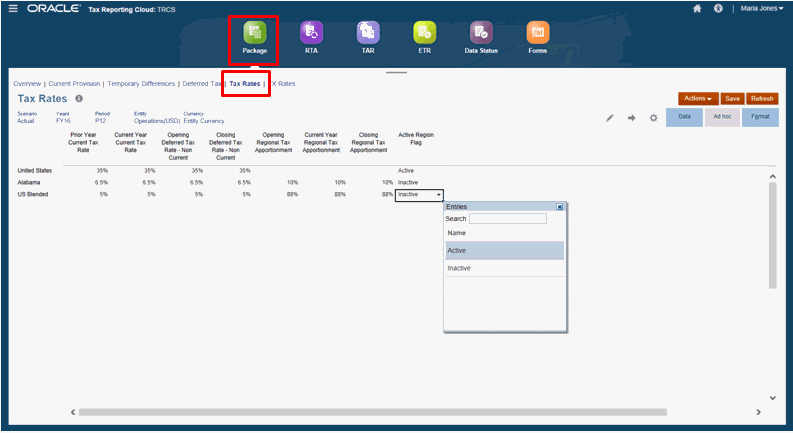793x433 pixels.
Task: Choose Active in the Entries list
Action: (504, 250)
